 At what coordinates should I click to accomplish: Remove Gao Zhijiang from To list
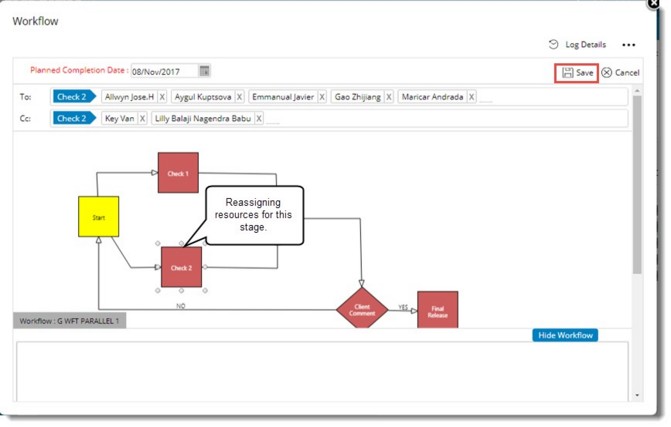tap(389, 97)
